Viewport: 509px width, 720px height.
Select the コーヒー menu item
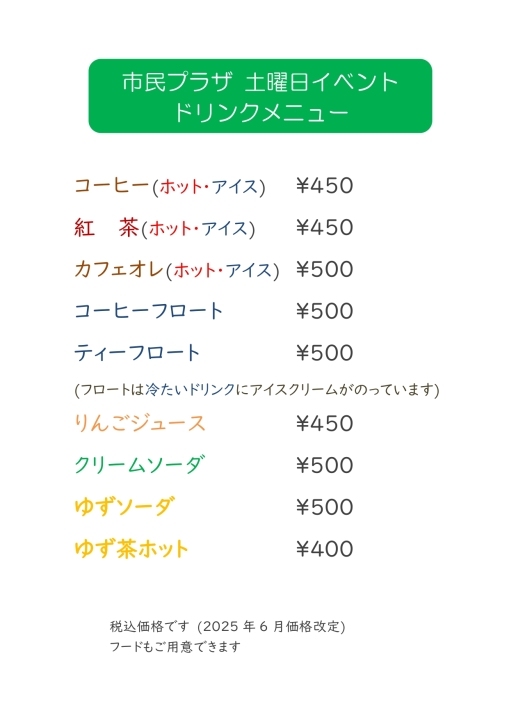(x=112, y=186)
